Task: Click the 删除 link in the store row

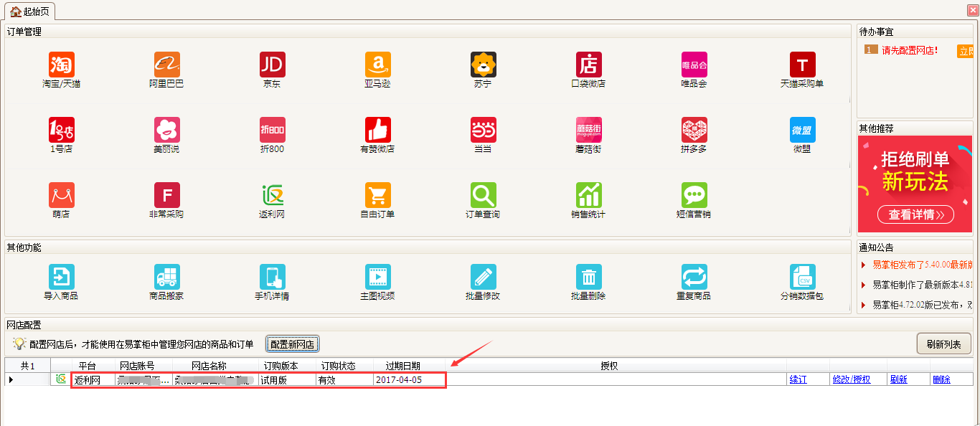Action: [941, 379]
